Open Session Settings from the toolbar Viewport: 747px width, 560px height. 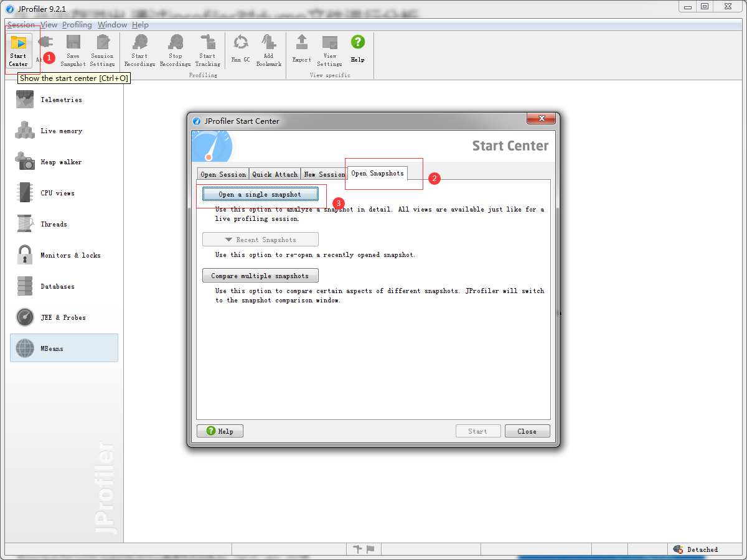pyautogui.click(x=102, y=50)
